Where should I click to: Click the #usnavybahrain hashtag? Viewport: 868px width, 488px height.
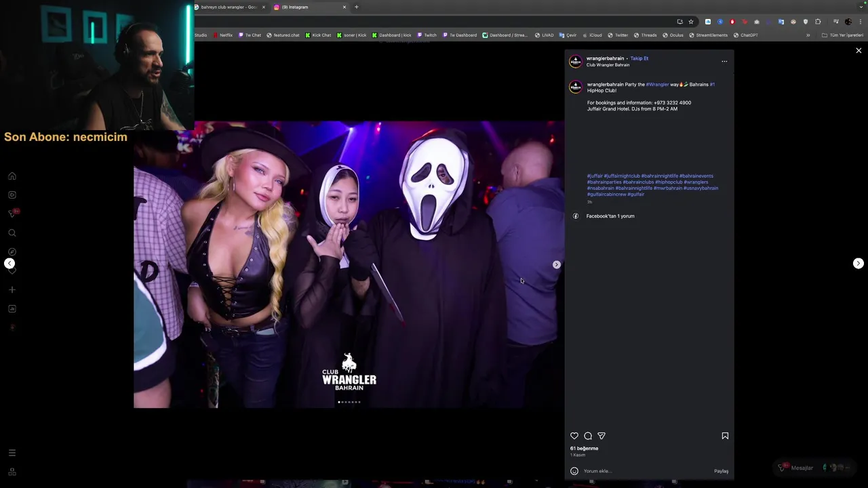click(x=701, y=188)
